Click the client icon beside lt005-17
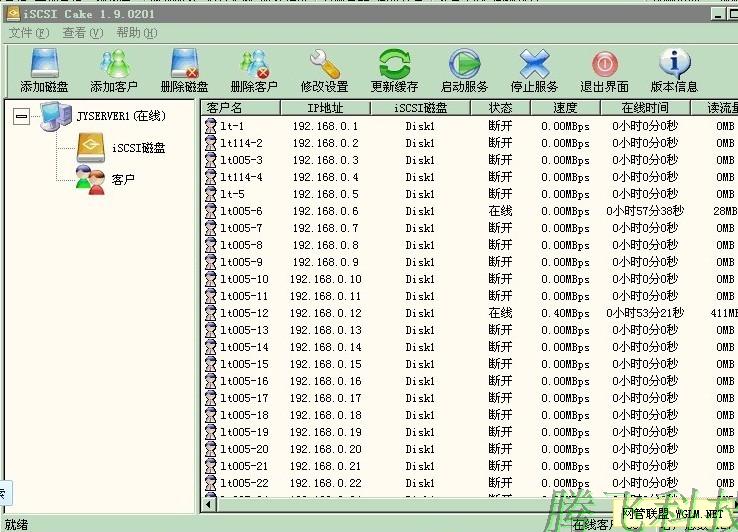 (210, 398)
